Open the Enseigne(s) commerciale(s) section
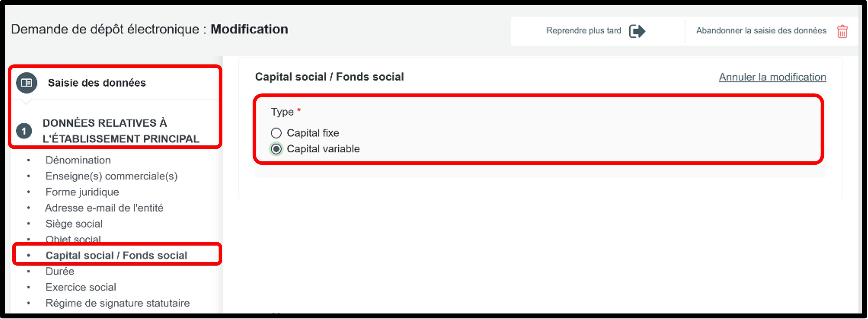The width and height of the screenshot is (868, 319). (x=111, y=176)
